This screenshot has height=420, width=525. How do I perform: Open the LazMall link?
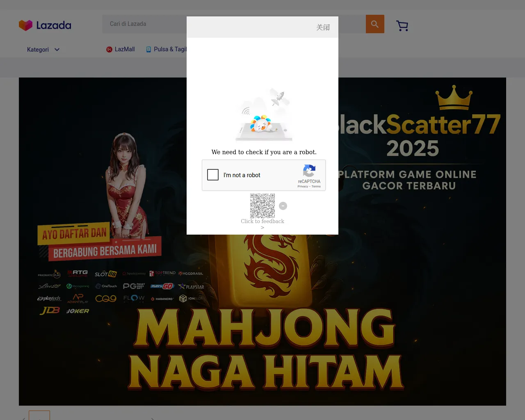pos(121,49)
